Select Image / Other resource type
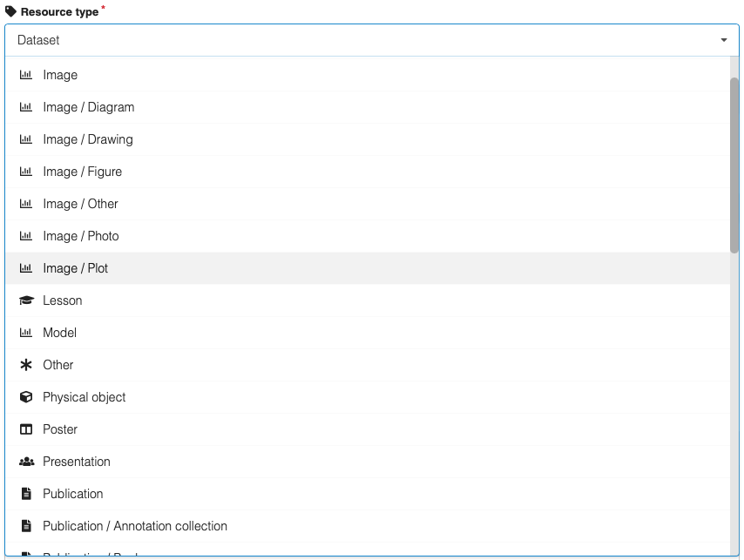Screen dimensions: 744x560 80,204
